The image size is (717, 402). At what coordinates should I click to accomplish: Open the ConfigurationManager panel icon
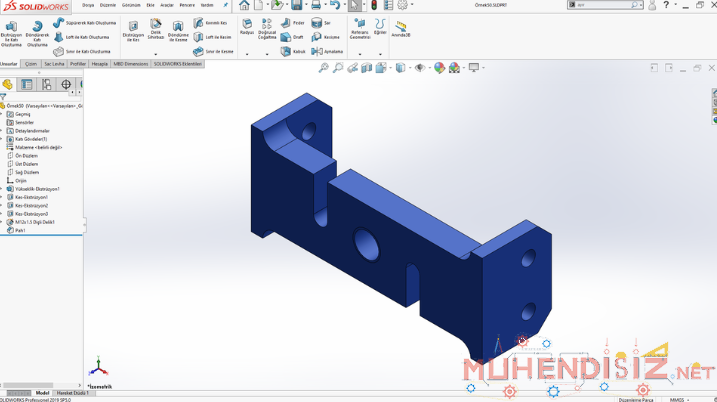tap(47, 85)
